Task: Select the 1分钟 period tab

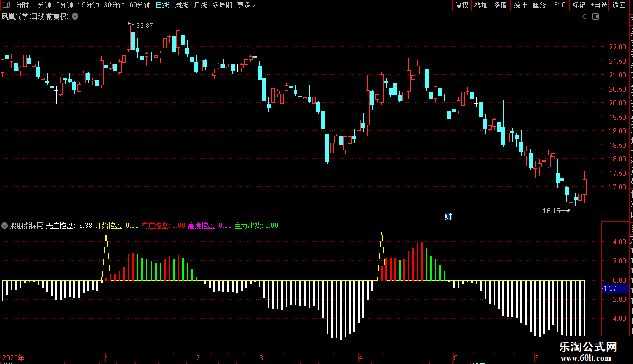Action: pos(43,5)
